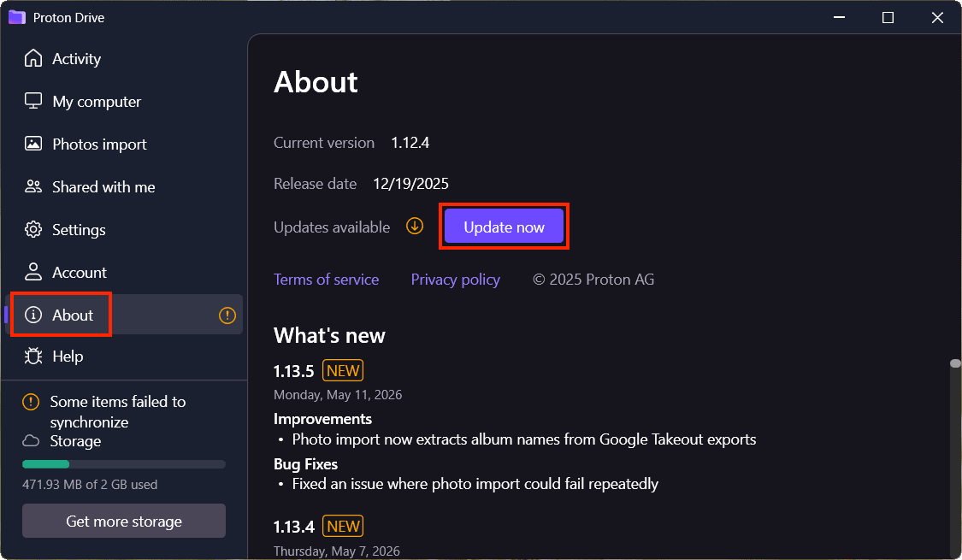
Task: Open the Settings page
Action: (x=123, y=229)
